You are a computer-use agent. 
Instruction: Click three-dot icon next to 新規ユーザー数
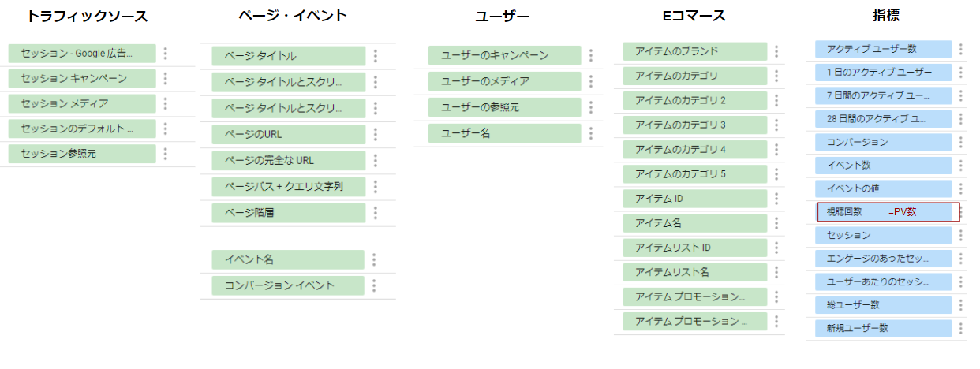coord(961,327)
